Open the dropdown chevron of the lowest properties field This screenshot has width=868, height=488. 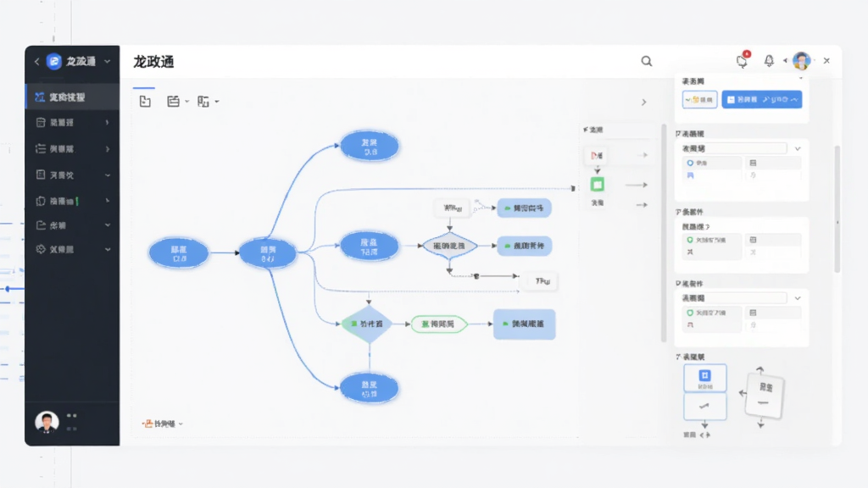click(798, 298)
